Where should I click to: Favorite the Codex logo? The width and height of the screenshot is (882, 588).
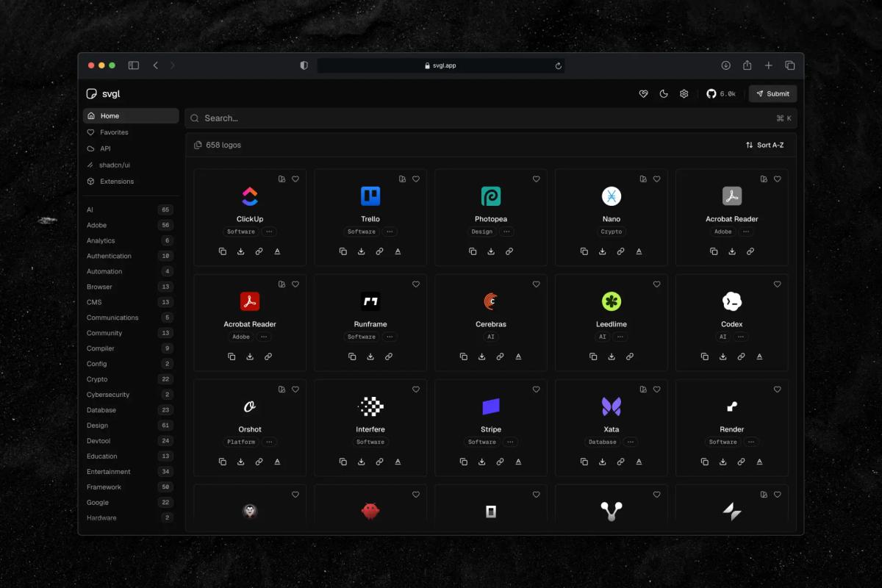tap(778, 284)
